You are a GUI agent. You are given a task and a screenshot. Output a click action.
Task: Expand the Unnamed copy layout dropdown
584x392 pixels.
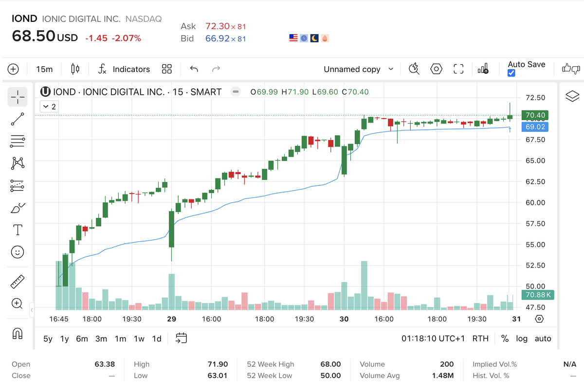pyautogui.click(x=359, y=69)
